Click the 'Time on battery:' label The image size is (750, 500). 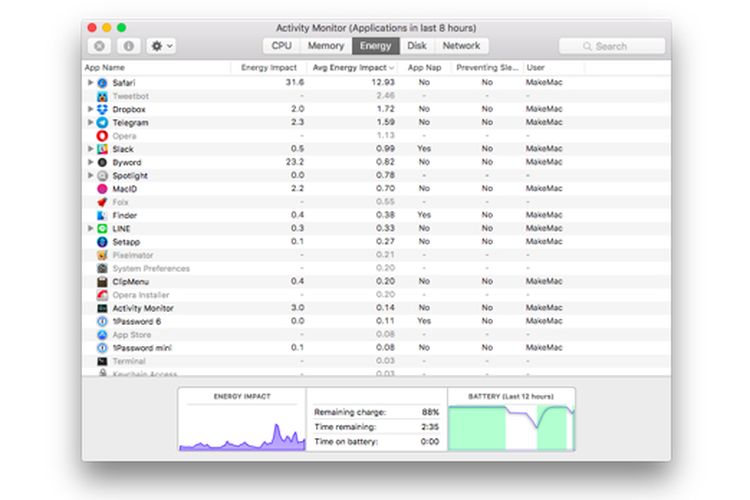(346, 442)
